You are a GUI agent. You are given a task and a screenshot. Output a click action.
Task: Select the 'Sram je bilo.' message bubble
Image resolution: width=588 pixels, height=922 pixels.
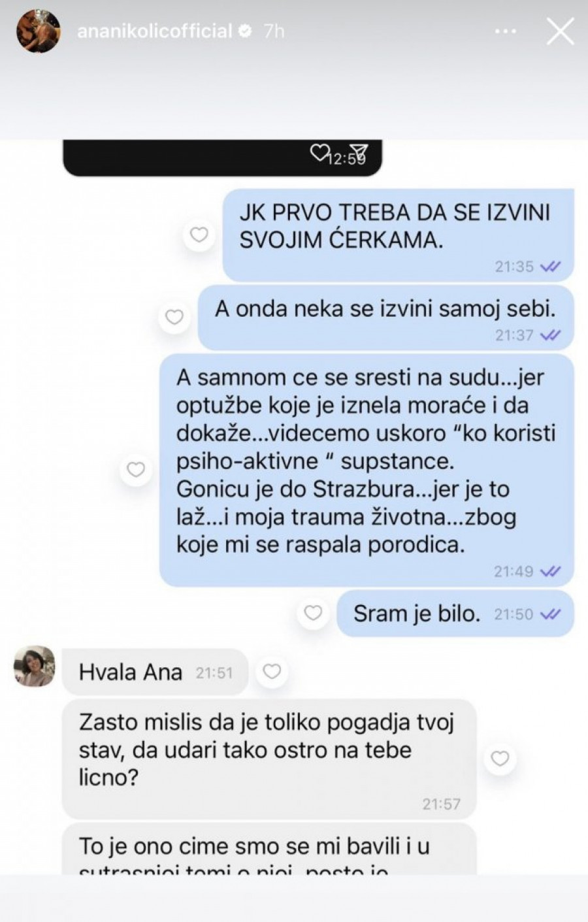click(455, 614)
